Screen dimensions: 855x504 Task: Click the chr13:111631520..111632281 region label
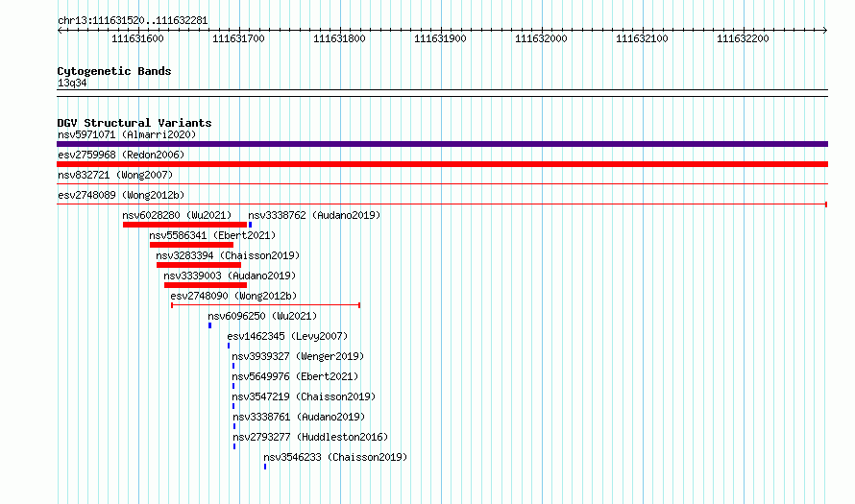[133, 21]
